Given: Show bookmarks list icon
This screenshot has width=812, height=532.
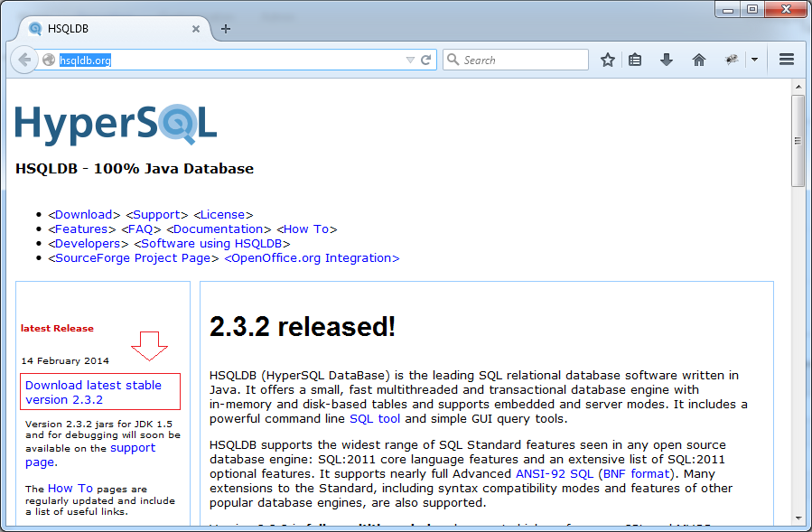Looking at the screenshot, I should (635, 61).
